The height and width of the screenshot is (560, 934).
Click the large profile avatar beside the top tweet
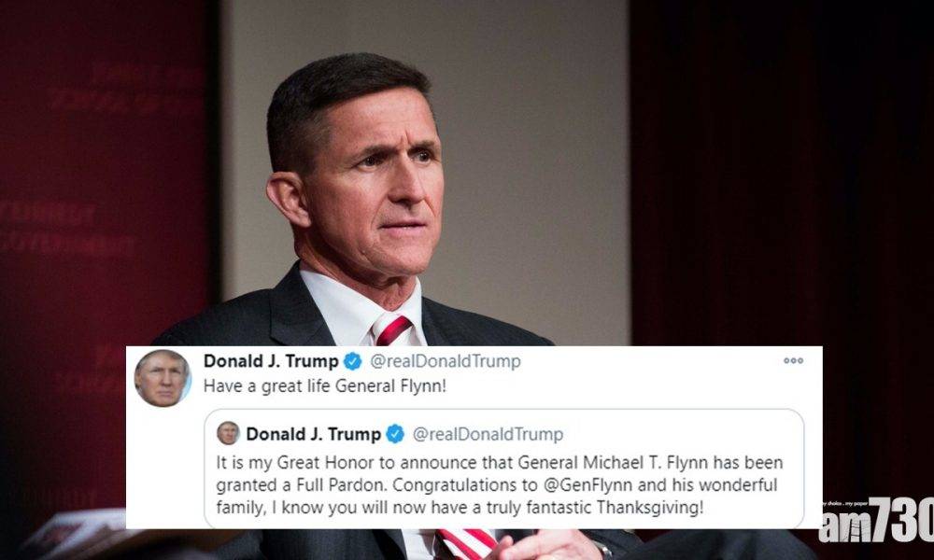click(162, 378)
